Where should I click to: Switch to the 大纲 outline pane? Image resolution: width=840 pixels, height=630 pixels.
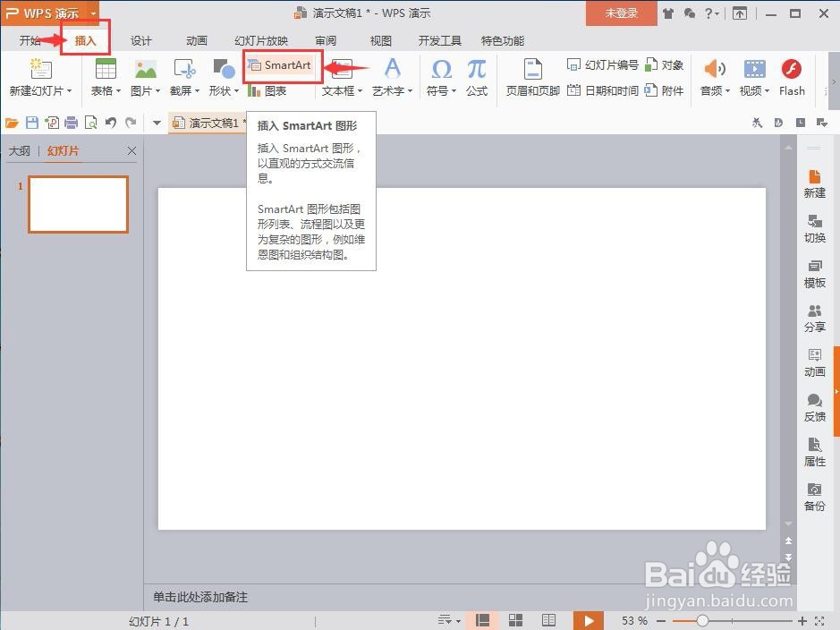(20, 151)
